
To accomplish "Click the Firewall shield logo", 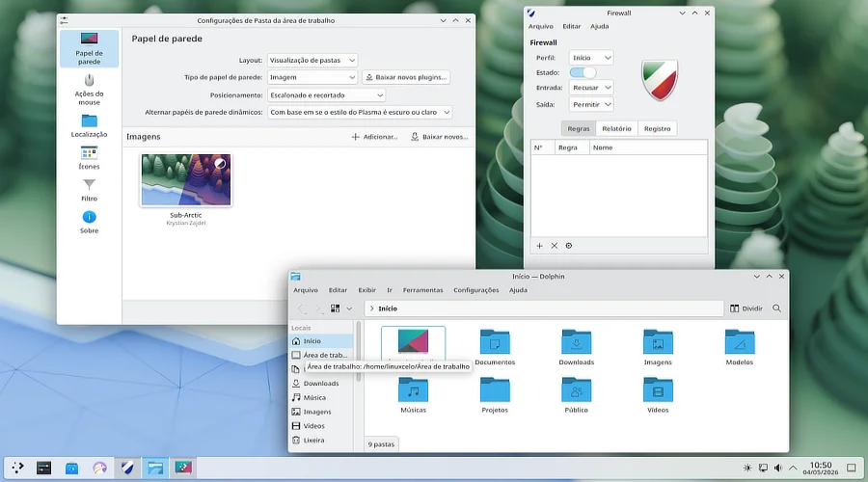I will pyautogui.click(x=660, y=80).
